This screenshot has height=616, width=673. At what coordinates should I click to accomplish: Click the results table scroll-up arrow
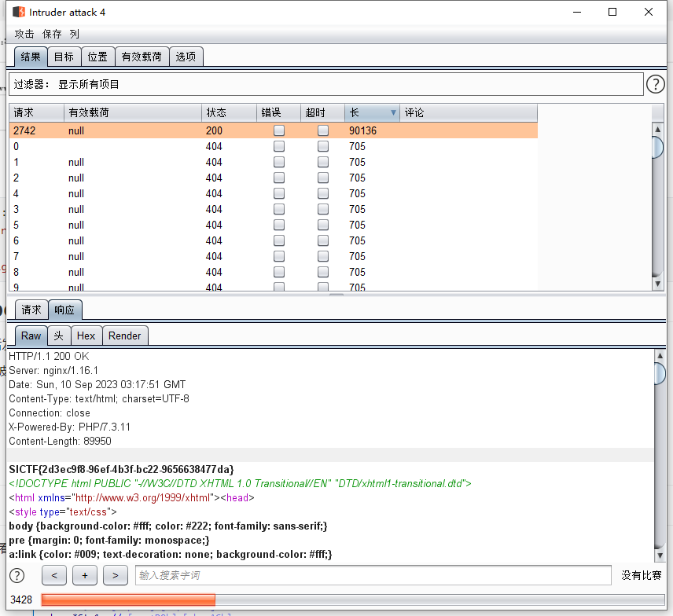click(x=658, y=130)
